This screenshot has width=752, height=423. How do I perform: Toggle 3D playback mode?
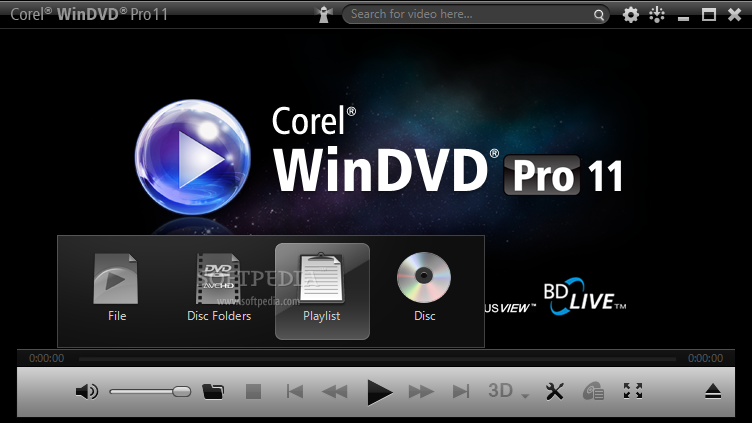tap(501, 391)
